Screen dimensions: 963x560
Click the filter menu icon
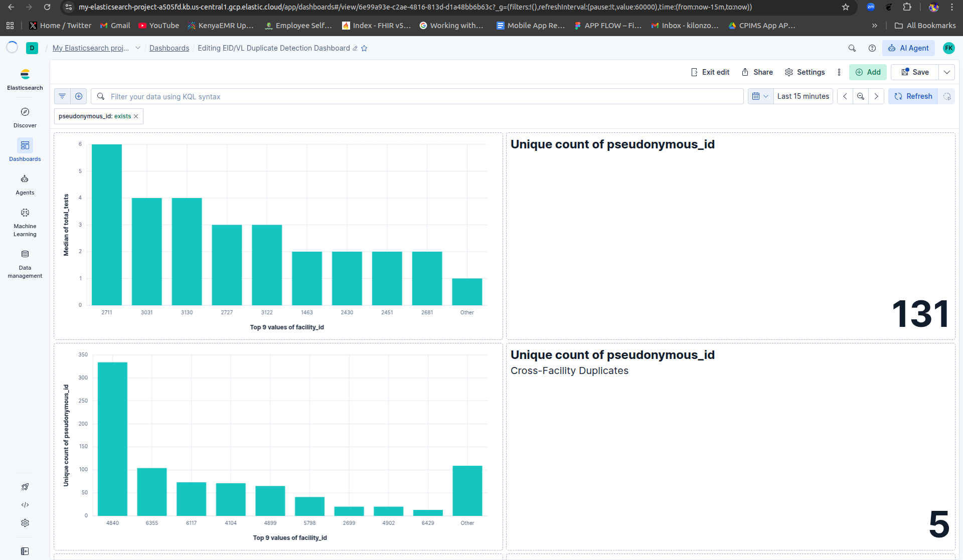[62, 96]
